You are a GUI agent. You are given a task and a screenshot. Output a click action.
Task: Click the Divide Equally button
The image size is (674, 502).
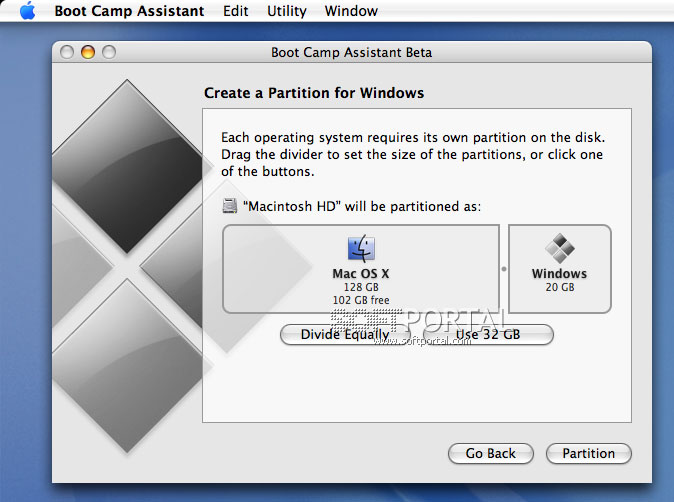pos(345,334)
